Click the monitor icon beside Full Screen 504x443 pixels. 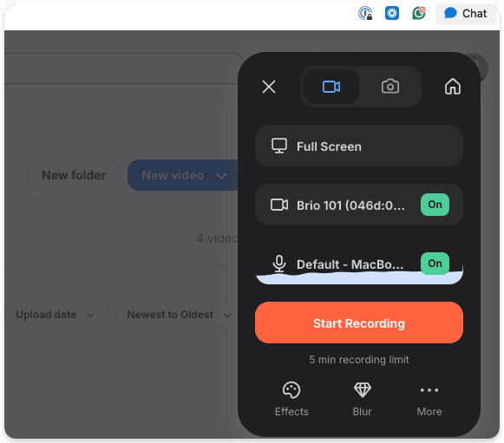(279, 147)
